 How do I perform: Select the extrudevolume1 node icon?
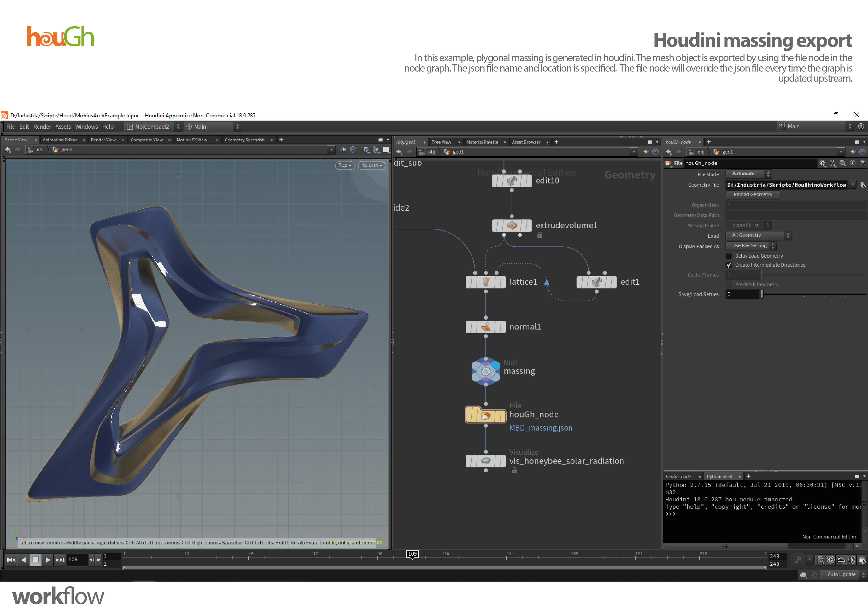click(511, 226)
